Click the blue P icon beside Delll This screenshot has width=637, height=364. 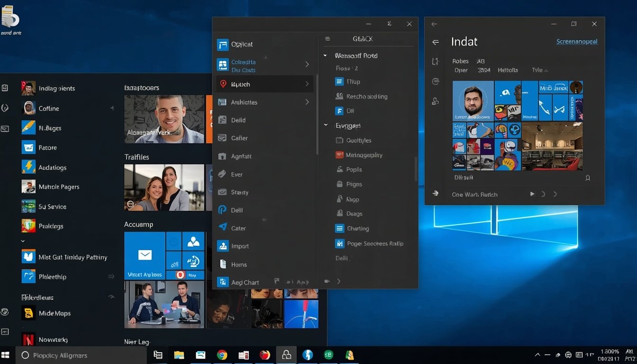pyautogui.click(x=222, y=210)
